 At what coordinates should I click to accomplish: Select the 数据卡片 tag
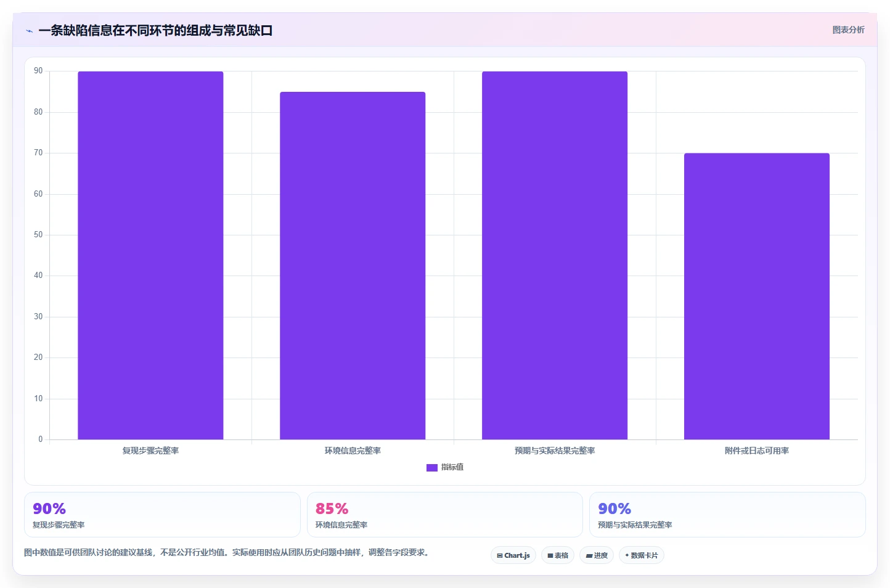point(642,555)
